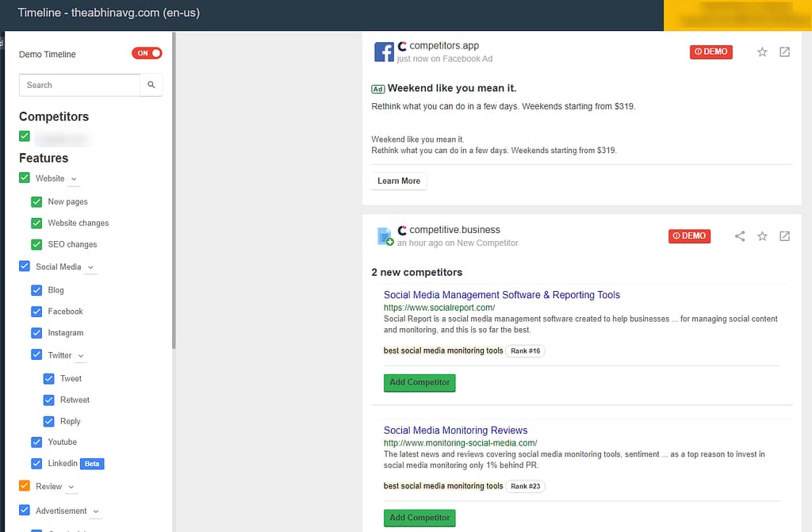Disable the Retweet checkbox
The height and width of the screenshot is (532, 812).
coord(49,400)
